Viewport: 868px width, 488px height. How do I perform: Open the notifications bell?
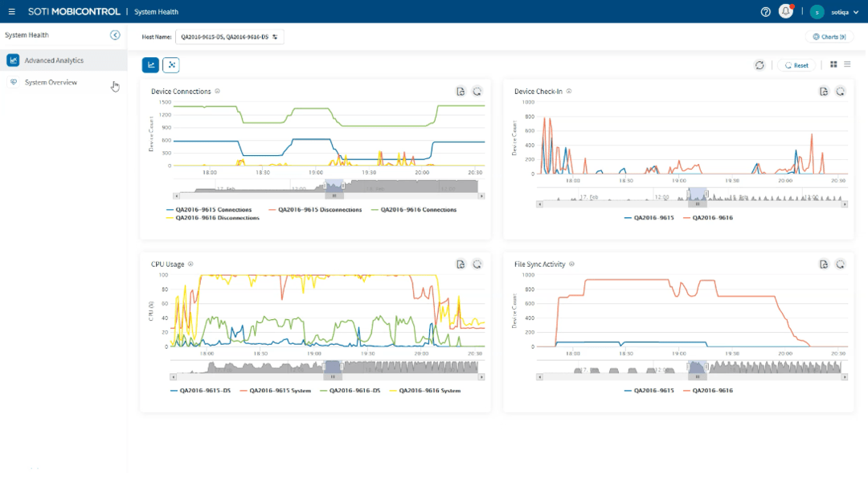786,12
